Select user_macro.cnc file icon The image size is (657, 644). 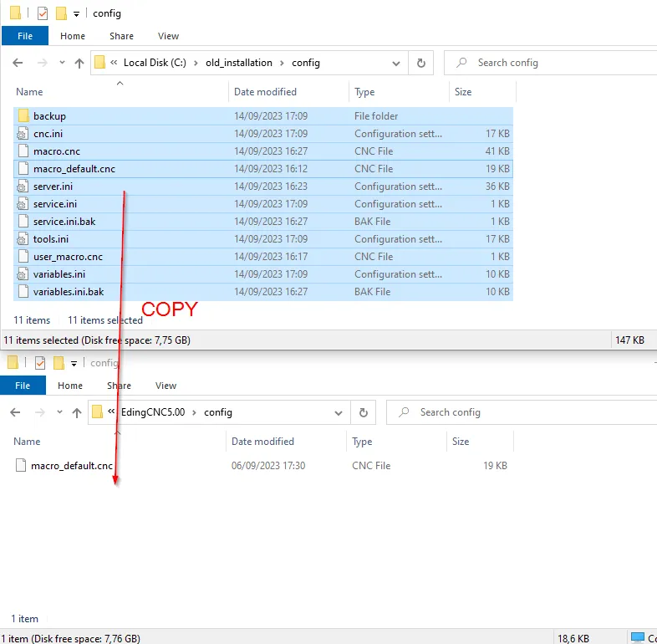tap(23, 257)
